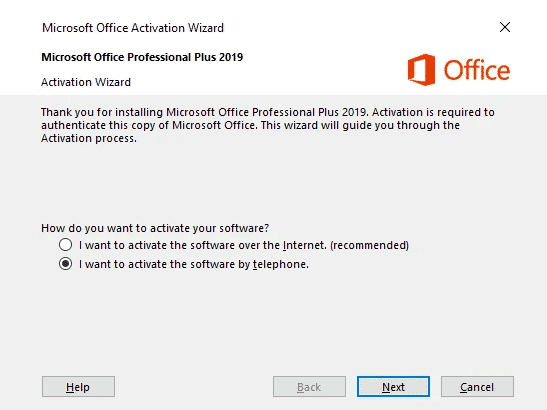Image resolution: width=547 pixels, height=410 pixels.
Task: Click the orange Office logo icon
Action: pos(421,70)
